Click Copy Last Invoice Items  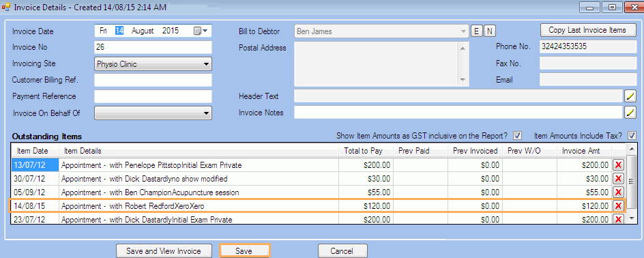pos(587,30)
